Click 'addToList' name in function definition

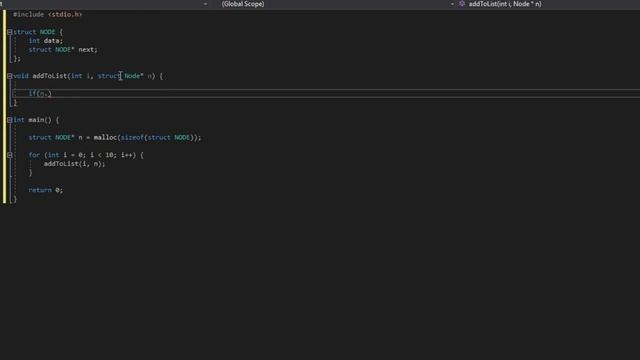pos(50,76)
